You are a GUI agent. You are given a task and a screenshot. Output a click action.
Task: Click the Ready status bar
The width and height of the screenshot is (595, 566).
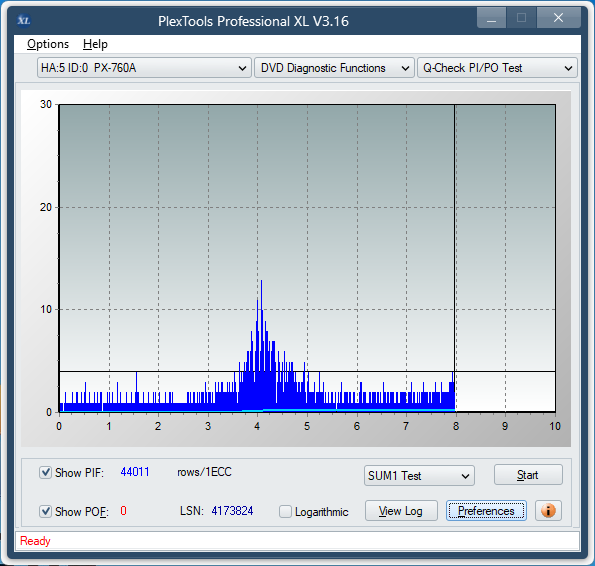[298, 541]
